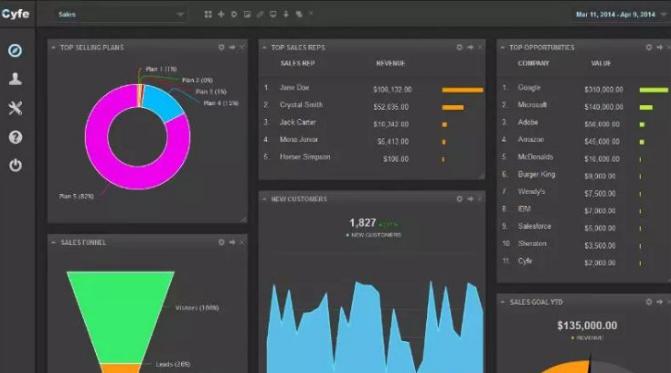Close the Sales Funnel widget
This screenshot has width=671, height=373.
(x=242, y=242)
